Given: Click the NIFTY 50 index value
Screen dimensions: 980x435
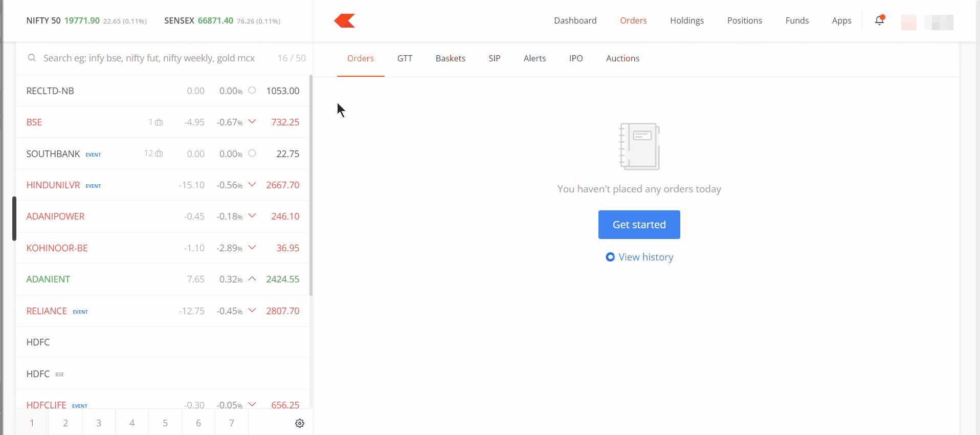Looking at the screenshot, I should [x=82, y=20].
